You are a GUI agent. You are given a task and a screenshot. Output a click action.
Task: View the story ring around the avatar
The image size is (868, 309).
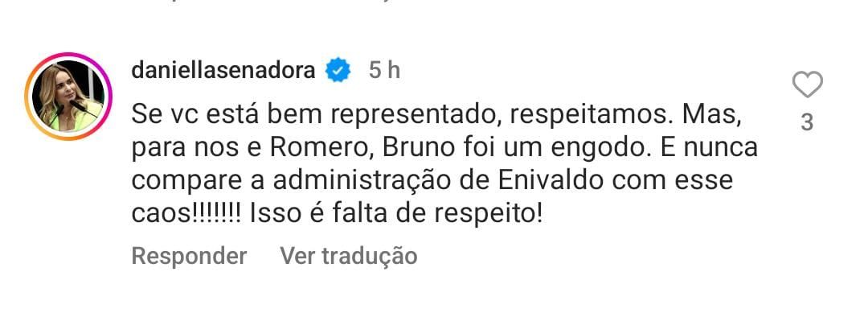[68, 96]
